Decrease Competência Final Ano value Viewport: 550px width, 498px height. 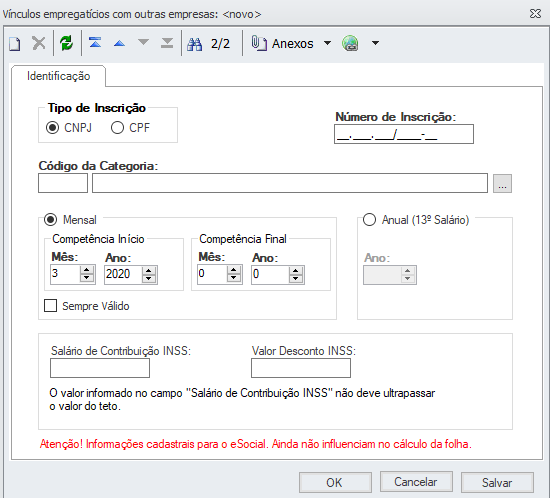click(x=296, y=278)
